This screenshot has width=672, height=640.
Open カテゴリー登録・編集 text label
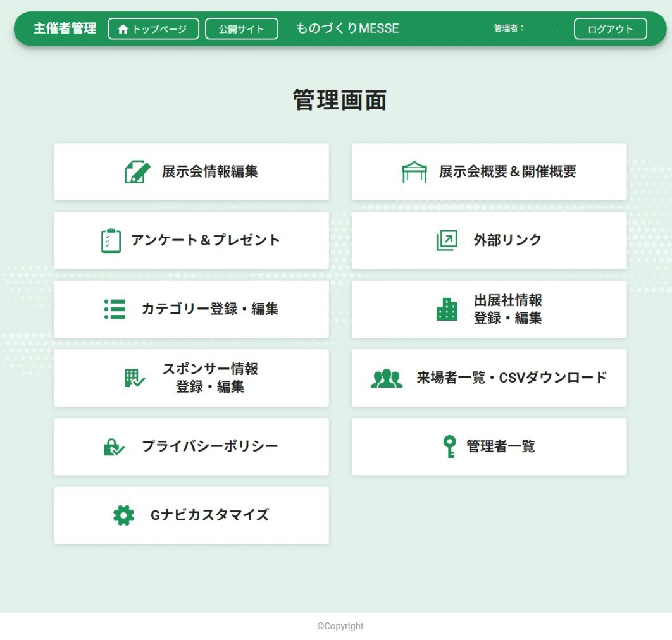(x=210, y=309)
